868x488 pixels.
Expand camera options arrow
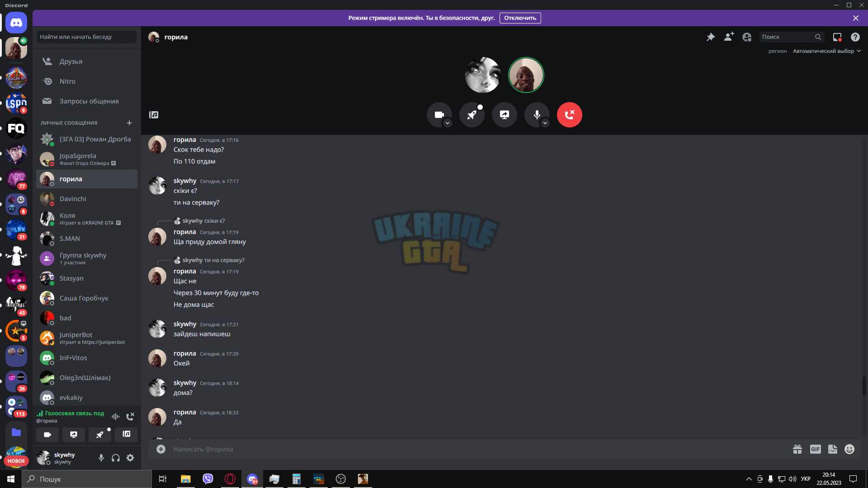[x=448, y=123]
